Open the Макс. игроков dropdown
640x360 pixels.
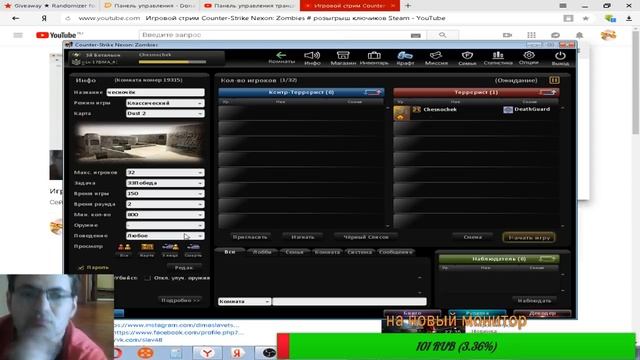(165, 173)
